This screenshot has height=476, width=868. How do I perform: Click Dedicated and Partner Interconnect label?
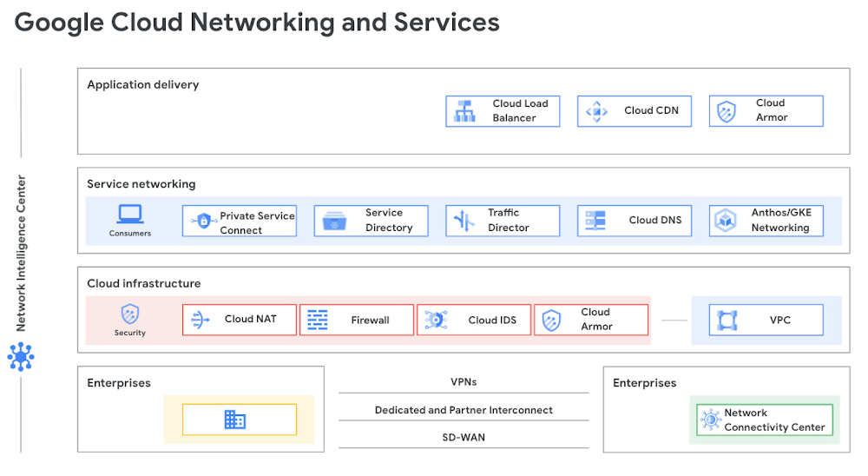click(464, 410)
